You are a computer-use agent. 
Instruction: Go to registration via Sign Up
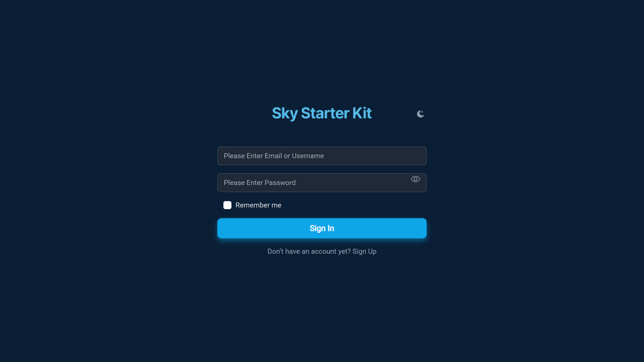pyautogui.click(x=364, y=251)
